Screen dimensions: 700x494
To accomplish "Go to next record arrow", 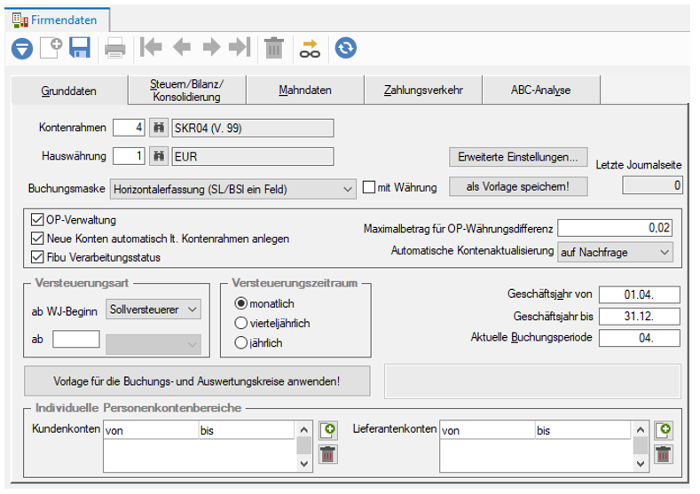I will [x=211, y=47].
